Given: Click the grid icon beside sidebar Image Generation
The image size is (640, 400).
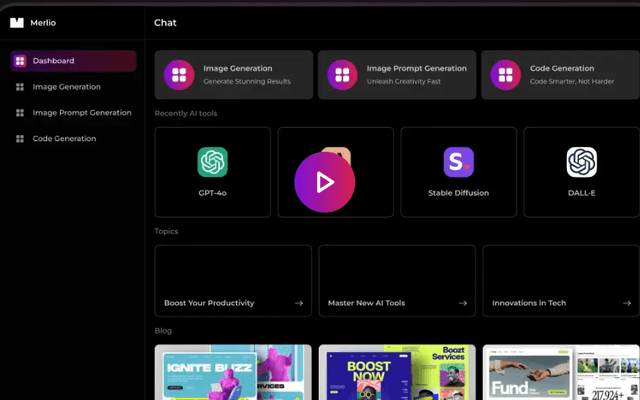Looking at the screenshot, I should 20,87.
